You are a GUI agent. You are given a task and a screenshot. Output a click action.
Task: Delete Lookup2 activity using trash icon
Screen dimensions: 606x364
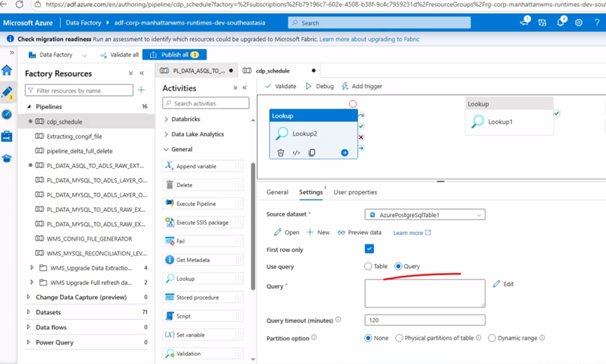pyautogui.click(x=281, y=153)
